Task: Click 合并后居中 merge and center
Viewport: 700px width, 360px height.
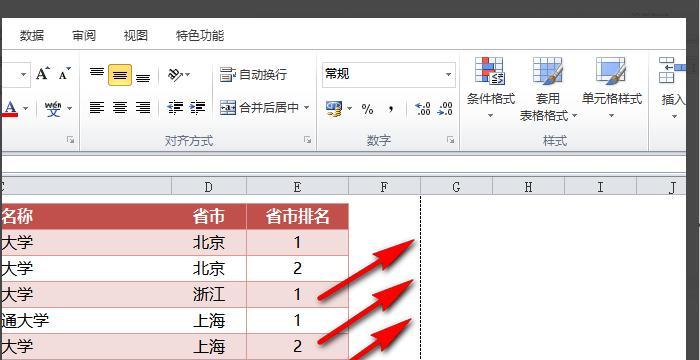Action: [259, 108]
